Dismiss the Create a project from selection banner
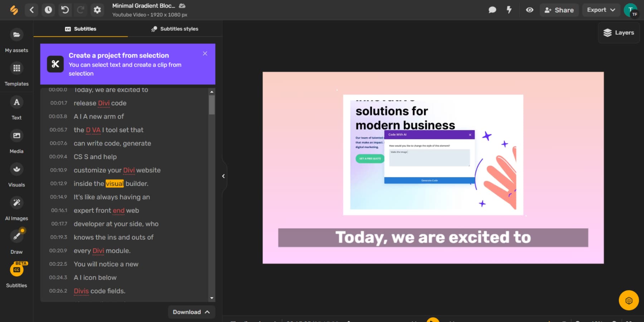Image resolution: width=644 pixels, height=322 pixels. (x=205, y=53)
